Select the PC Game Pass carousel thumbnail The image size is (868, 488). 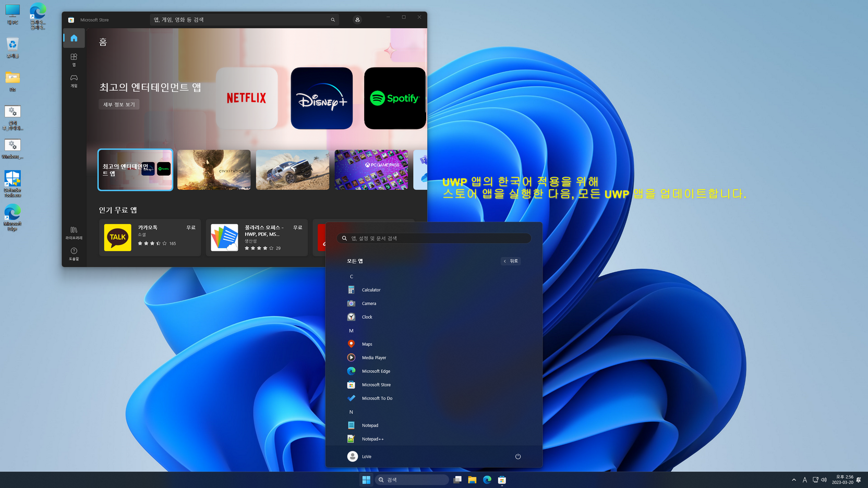click(x=371, y=170)
